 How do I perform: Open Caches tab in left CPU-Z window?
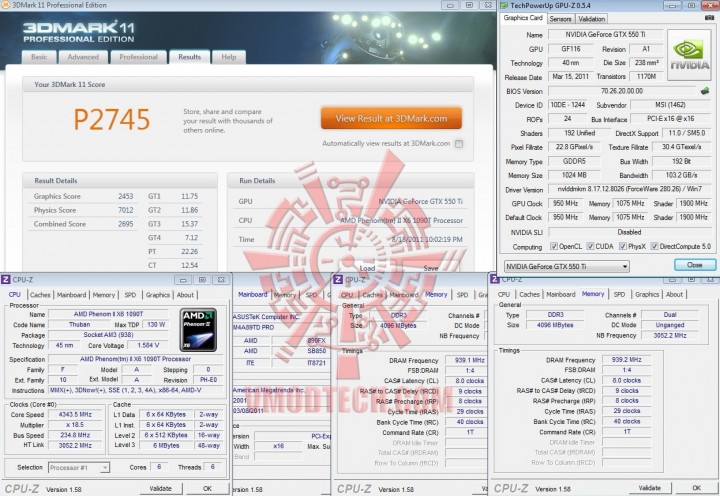point(40,295)
